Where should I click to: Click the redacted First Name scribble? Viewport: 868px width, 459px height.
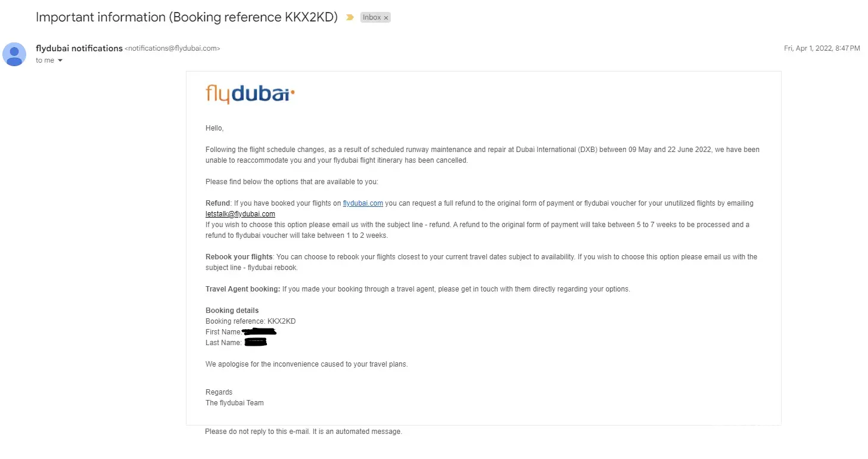(259, 331)
